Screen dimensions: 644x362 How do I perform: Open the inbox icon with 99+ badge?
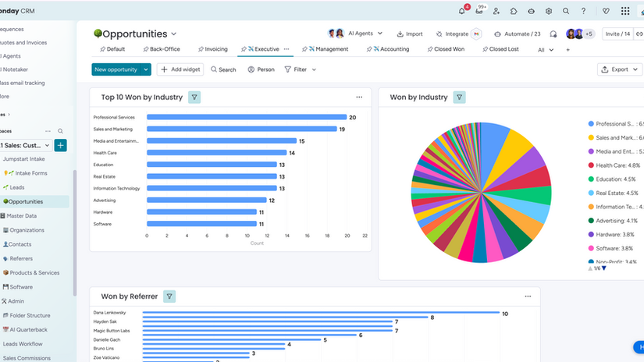(479, 11)
